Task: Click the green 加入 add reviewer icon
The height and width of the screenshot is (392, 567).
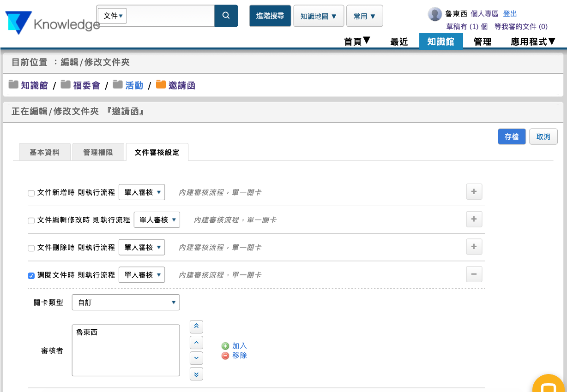Action: 225,346
